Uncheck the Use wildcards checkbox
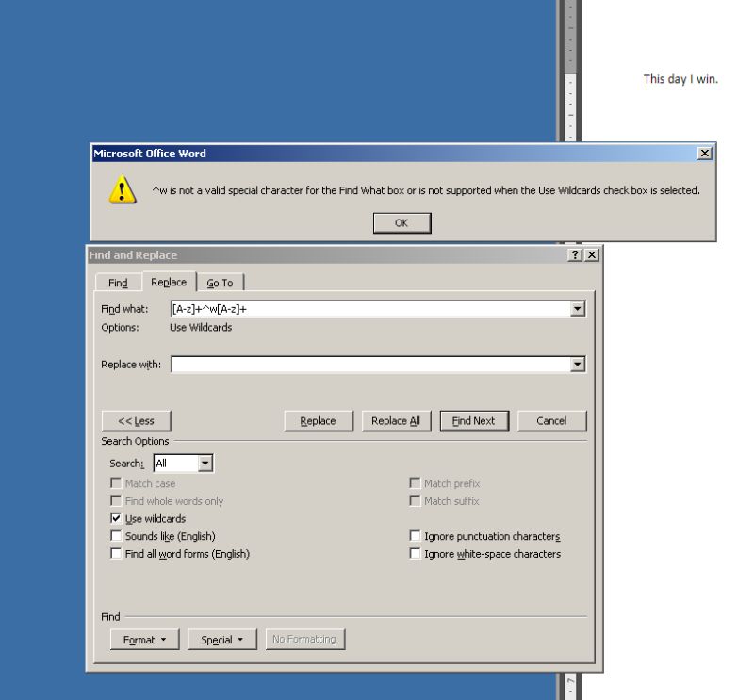 click(x=116, y=518)
